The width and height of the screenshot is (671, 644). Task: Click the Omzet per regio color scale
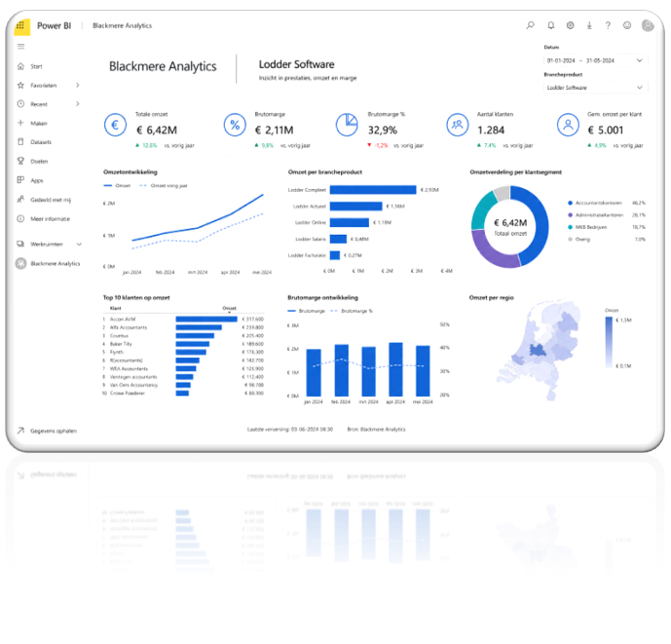click(x=609, y=343)
